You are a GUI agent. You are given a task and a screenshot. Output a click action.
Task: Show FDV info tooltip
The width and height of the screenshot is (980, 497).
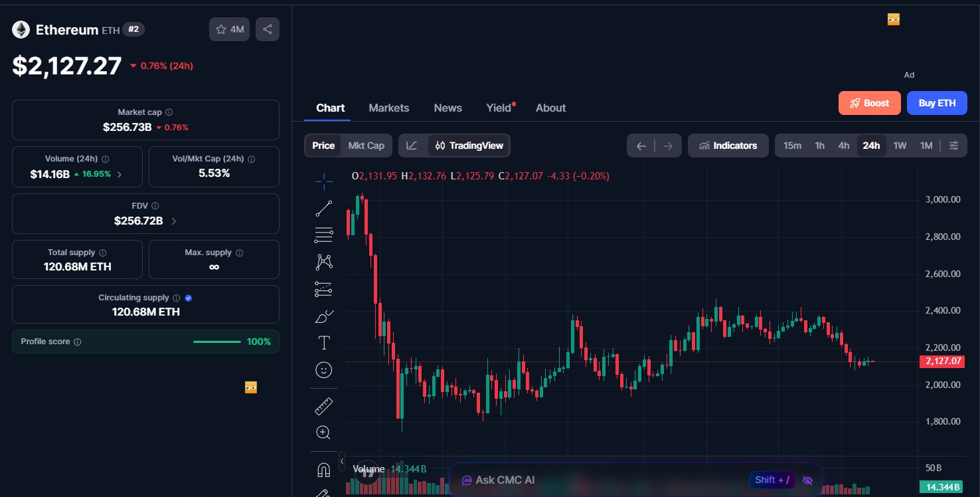click(x=155, y=206)
